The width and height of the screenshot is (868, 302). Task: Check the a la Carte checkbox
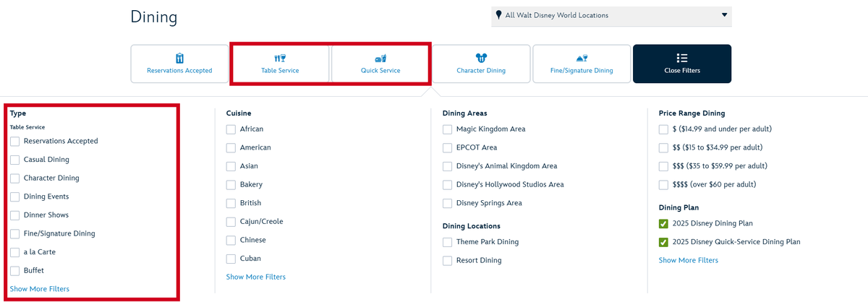point(15,252)
